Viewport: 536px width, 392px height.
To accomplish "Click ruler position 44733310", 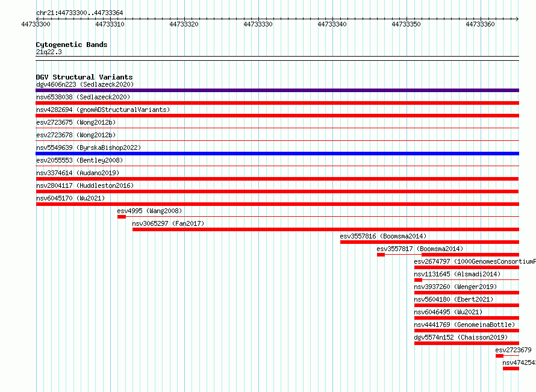I will tap(110, 24).
